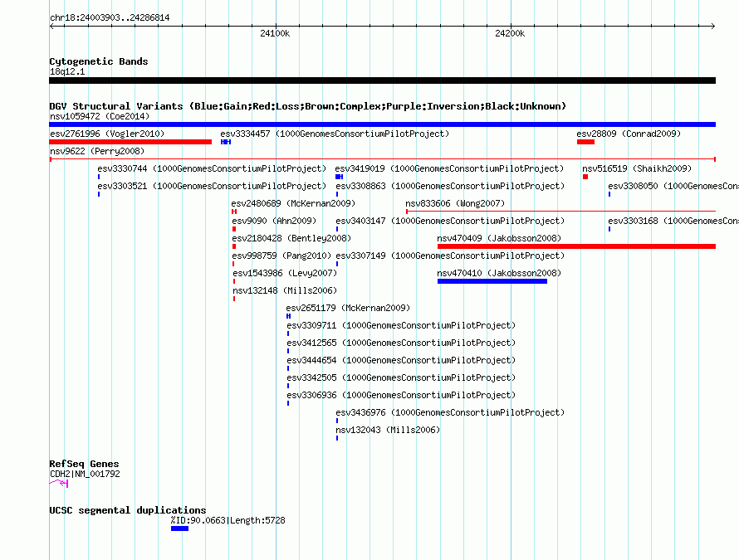Image resolution: width=739 pixels, height=560 pixels.
Task: Click the nsv470410 blue gain bar
Action: click(492, 281)
